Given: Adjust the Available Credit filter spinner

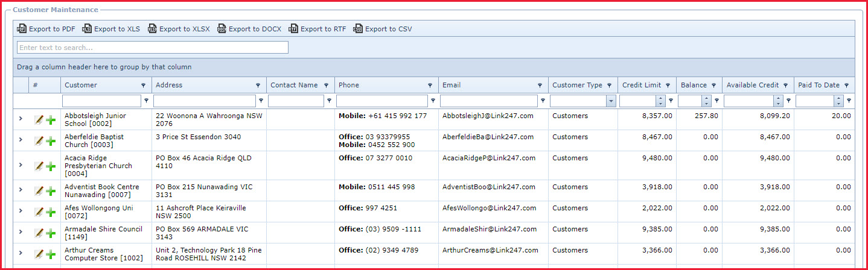Looking at the screenshot, I should (778, 101).
